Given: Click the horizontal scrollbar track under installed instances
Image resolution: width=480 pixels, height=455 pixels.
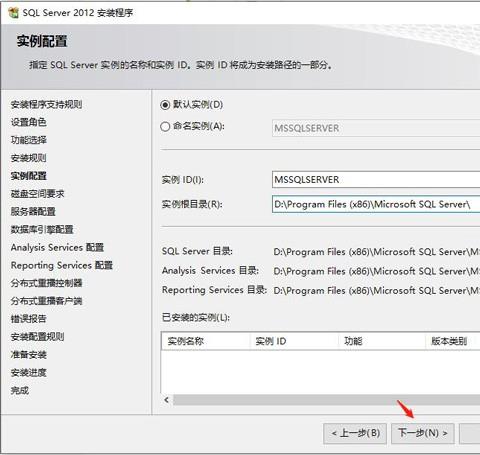Looking at the screenshot, I should point(327,399).
